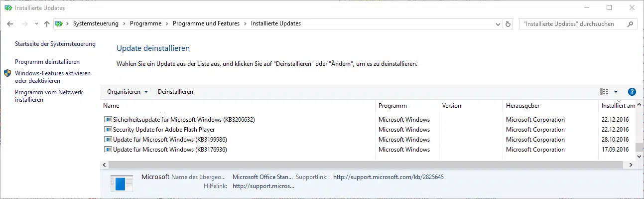Open Systemsteuerung breadcrumb

[96, 23]
